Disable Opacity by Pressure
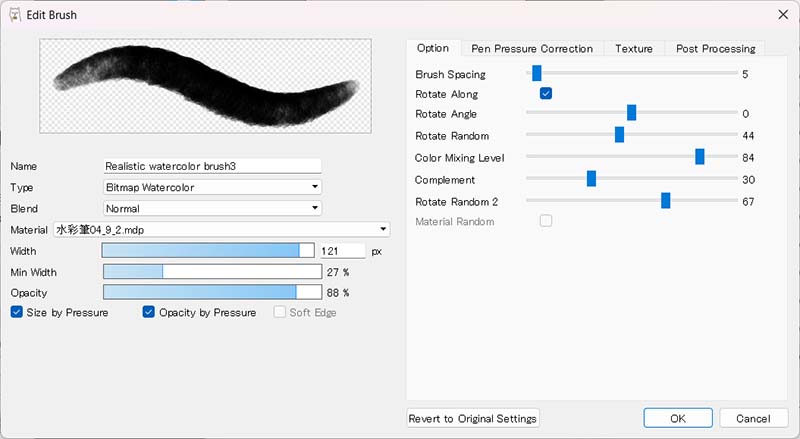The image size is (800, 439). [x=148, y=312]
